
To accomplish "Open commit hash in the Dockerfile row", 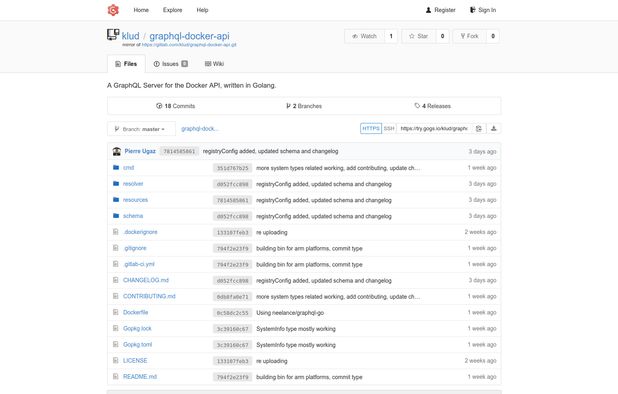I will [x=233, y=313].
